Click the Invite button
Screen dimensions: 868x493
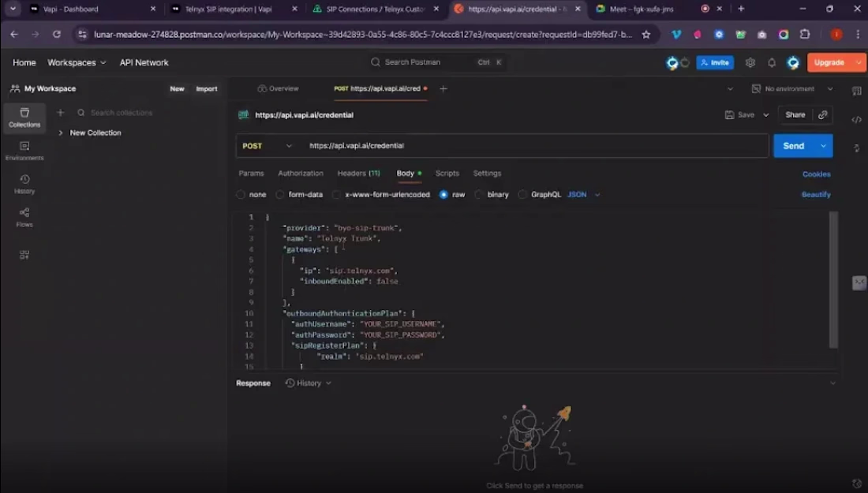[x=715, y=62]
